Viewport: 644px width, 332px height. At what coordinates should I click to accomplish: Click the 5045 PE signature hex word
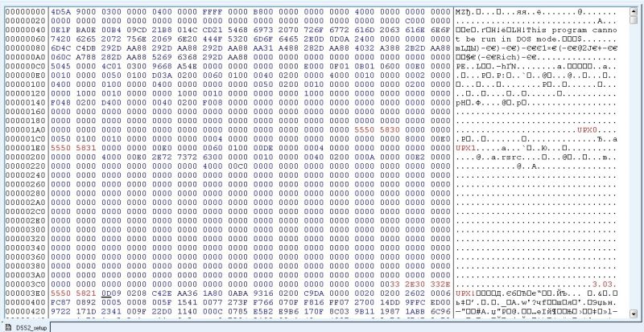point(61,66)
